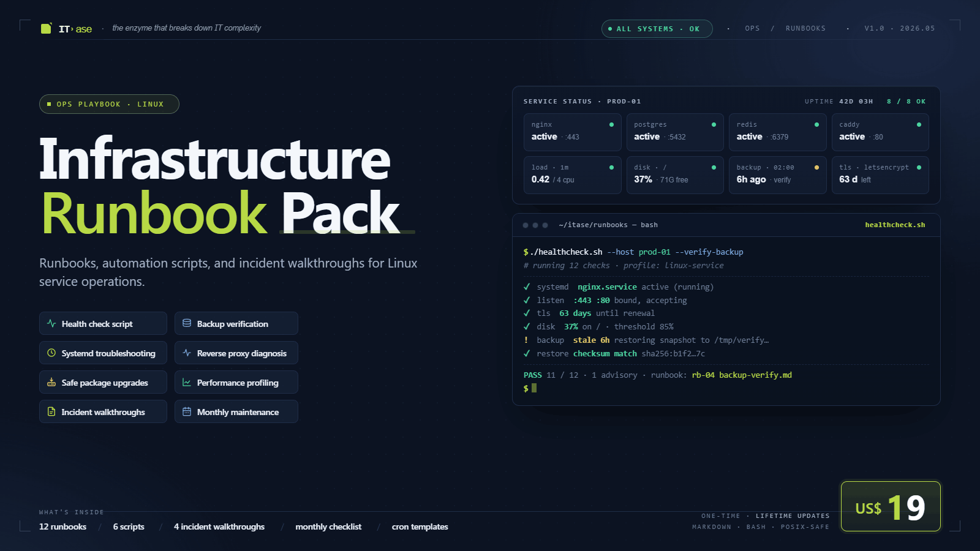Click the green terminal cursor block

point(534,388)
